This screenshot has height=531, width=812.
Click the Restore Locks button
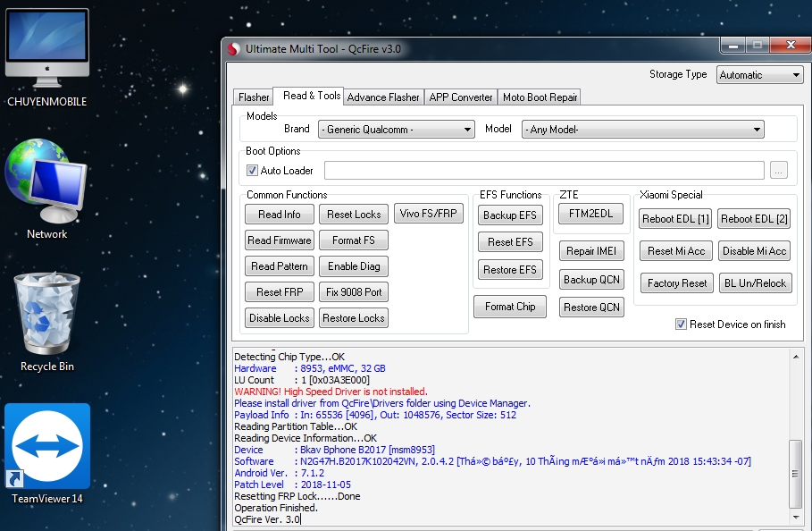click(354, 318)
